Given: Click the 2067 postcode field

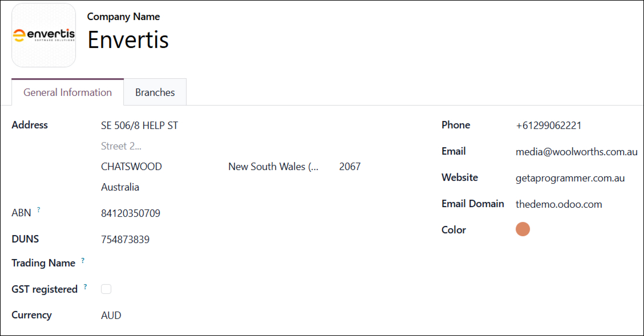Looking at the screenshot, I should [350, 167].
